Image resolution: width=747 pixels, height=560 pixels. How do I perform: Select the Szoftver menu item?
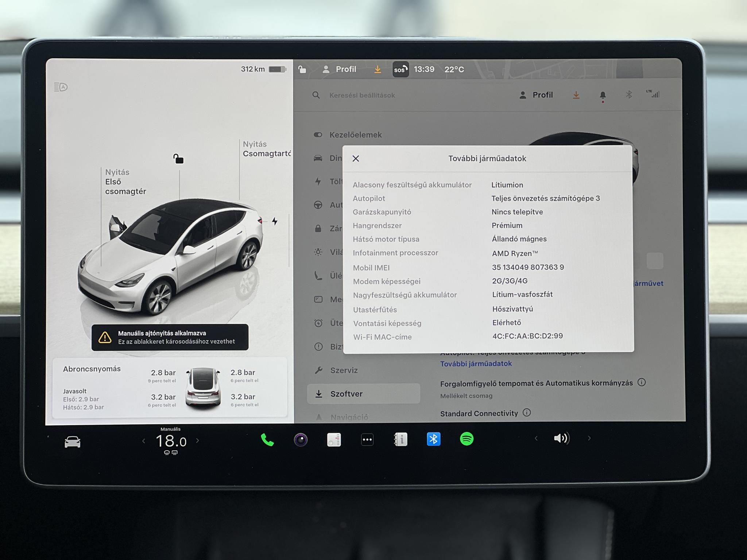pos(364,394)
